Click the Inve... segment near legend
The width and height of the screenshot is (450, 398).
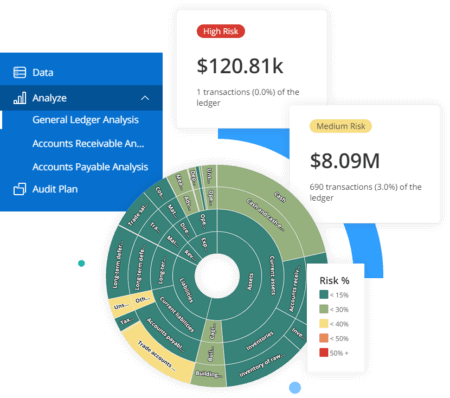tap(298, 332)
